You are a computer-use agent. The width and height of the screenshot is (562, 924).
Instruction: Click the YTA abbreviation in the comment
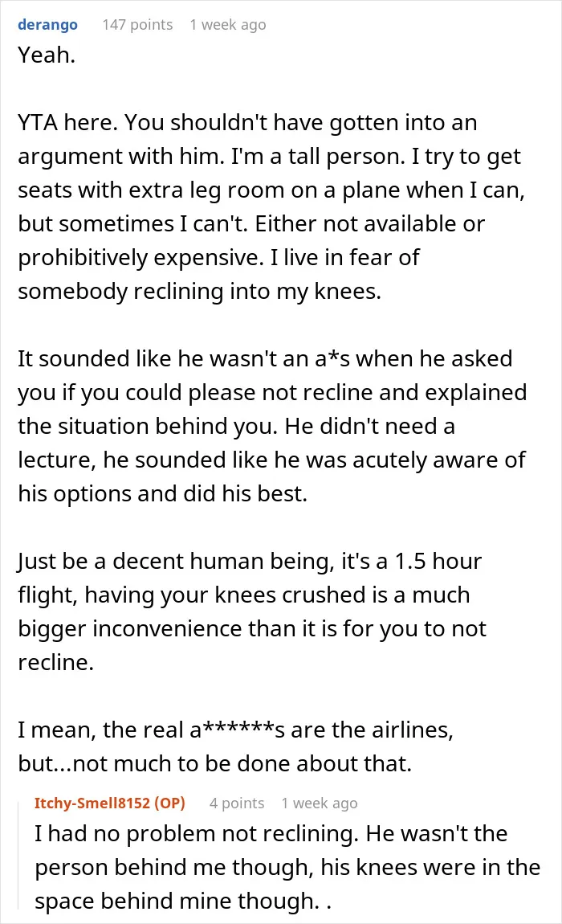tap(38, 123)
